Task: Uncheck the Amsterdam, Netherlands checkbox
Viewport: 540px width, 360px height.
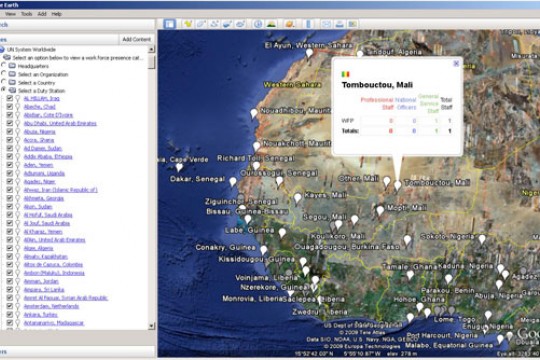Action: click(x=10, y=306)
